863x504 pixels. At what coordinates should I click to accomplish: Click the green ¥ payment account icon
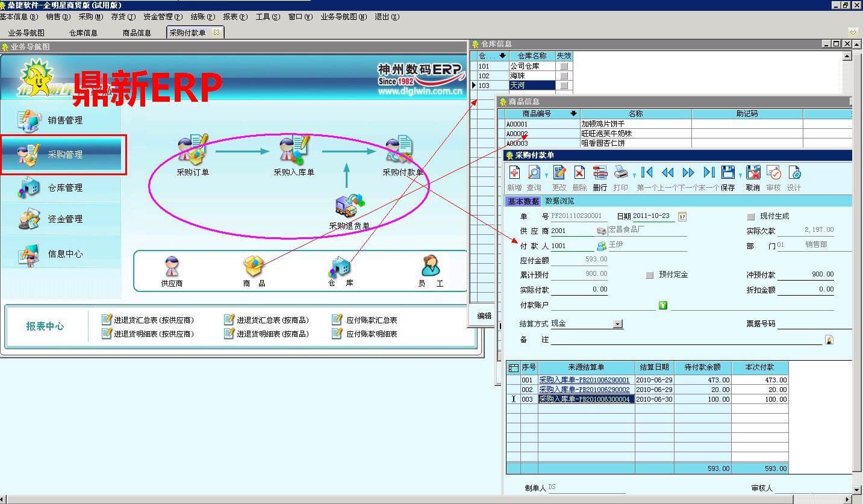pyautogui.click(x=663, y=305)
